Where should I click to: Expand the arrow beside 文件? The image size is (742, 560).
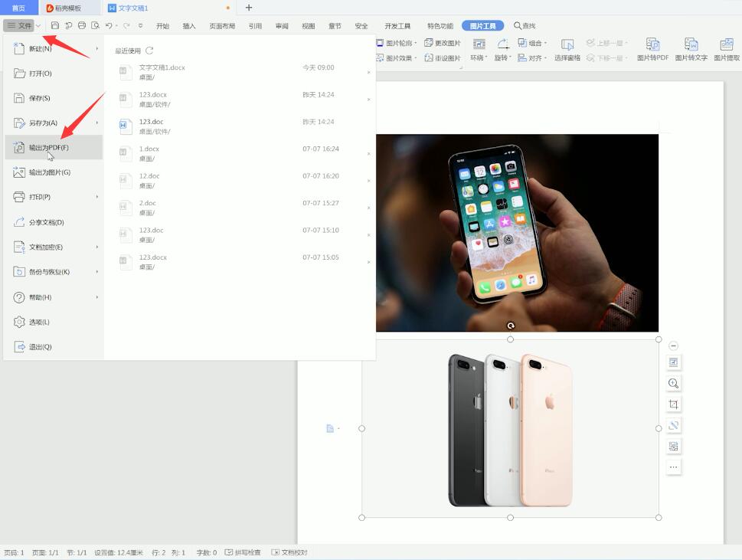39,25
